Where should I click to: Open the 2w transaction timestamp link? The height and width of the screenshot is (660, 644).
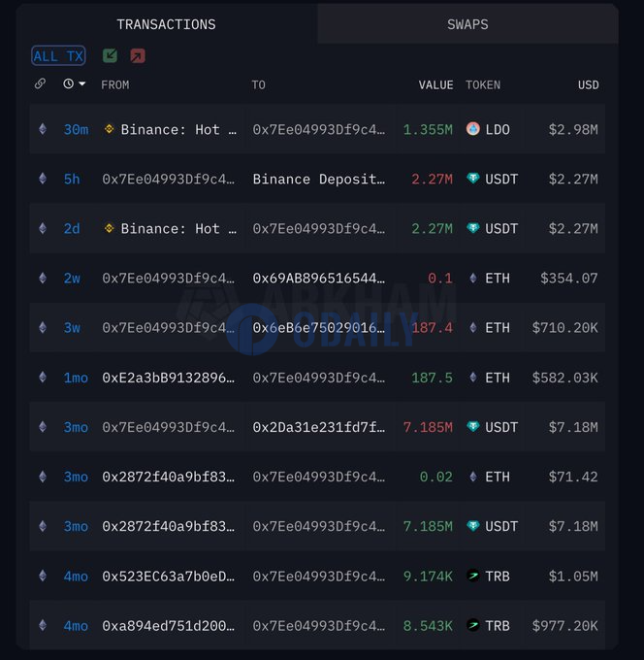[72, 279]
